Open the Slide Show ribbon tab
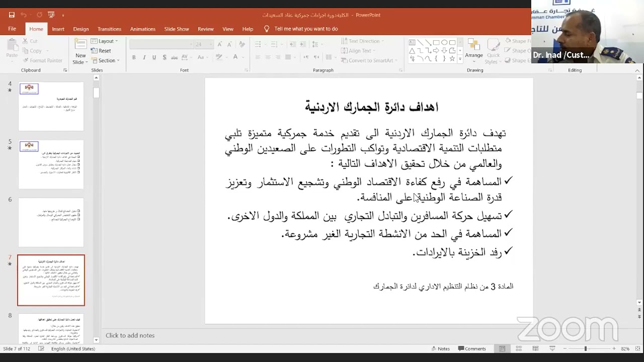 [x=177, y=29]
